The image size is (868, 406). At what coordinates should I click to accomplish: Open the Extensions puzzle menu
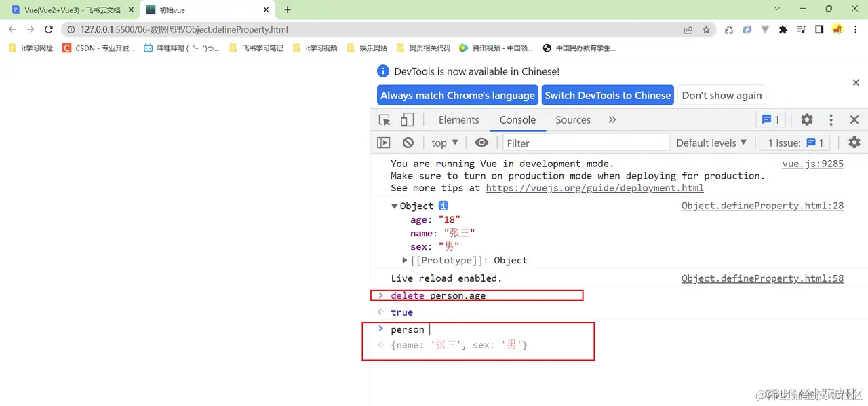[x=783, y=30]
